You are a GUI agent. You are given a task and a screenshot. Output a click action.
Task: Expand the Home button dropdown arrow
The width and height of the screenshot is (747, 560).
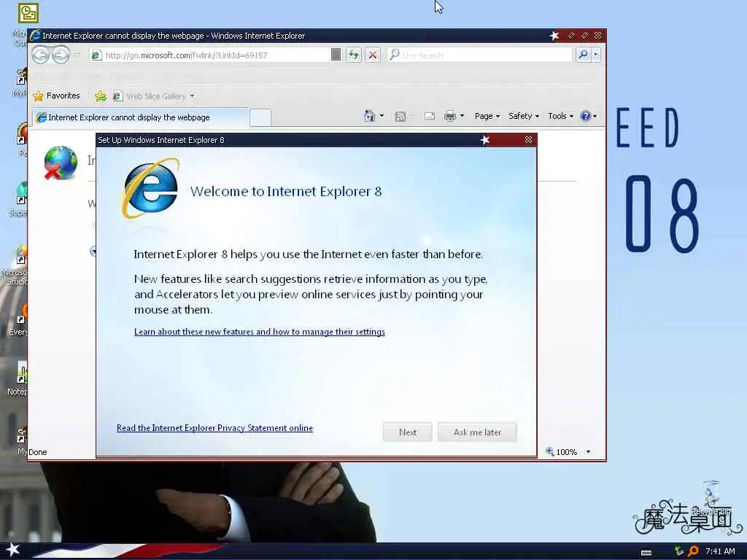click(x=382, y=116)
